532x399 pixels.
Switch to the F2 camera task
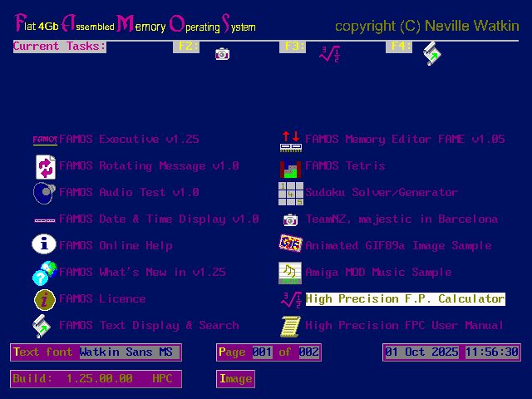[x=222, y=54]
